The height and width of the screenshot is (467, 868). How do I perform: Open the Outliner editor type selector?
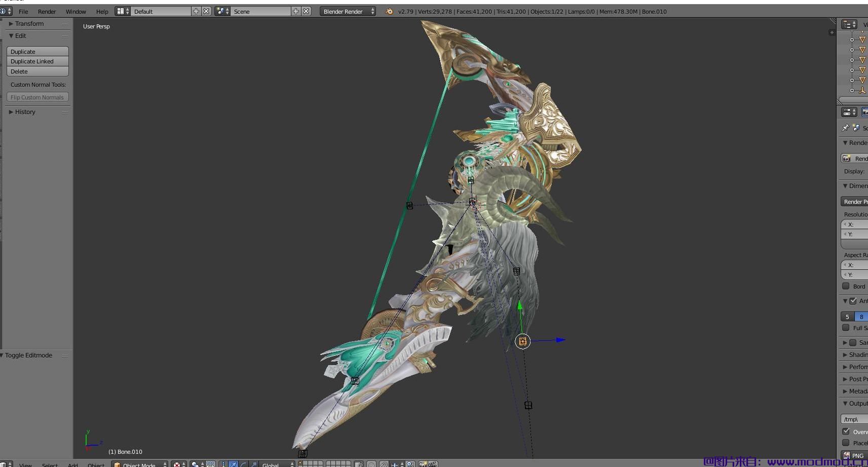click(x=849, y=24)
